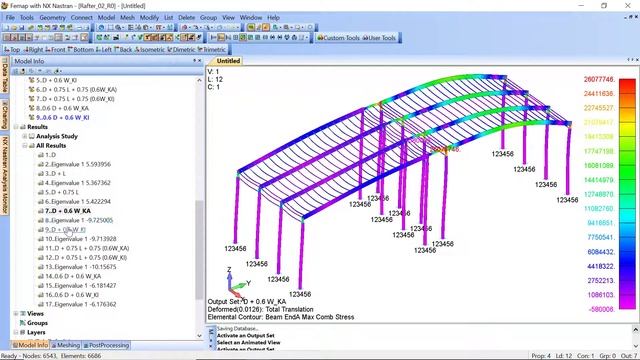Collapse the Results tree node
The width and height of the screenshot is (640, 360).
pyautogui.click(x=16, y=127)
